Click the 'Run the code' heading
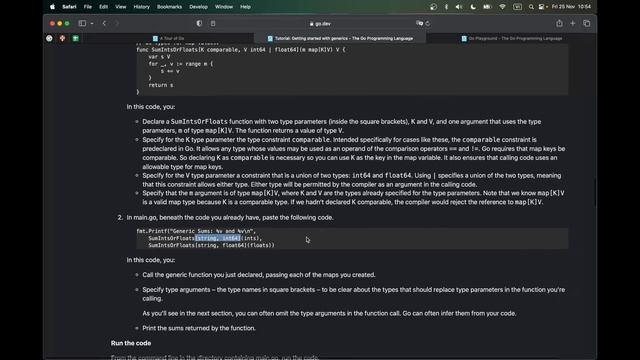The height and width of the screenshot is (360, 640). 131,343
